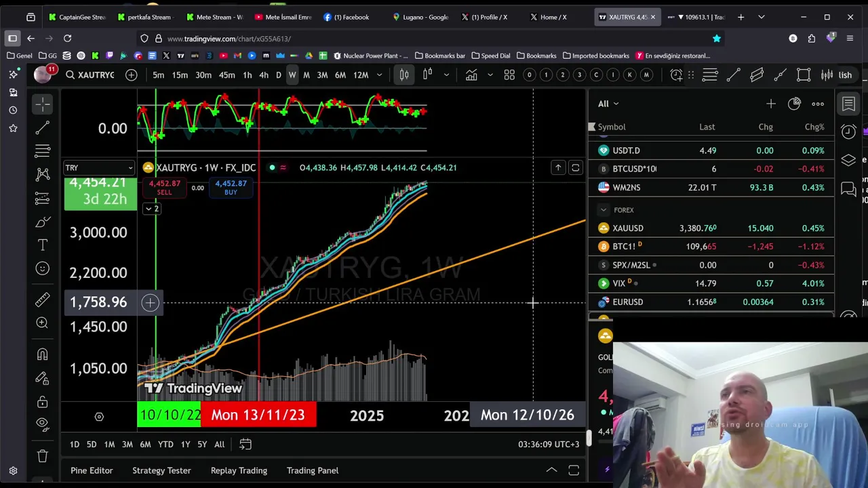The height and width of the screenshot is (488, 868).
Task: Open the Pine Editor tab
Action: (92, 470)
